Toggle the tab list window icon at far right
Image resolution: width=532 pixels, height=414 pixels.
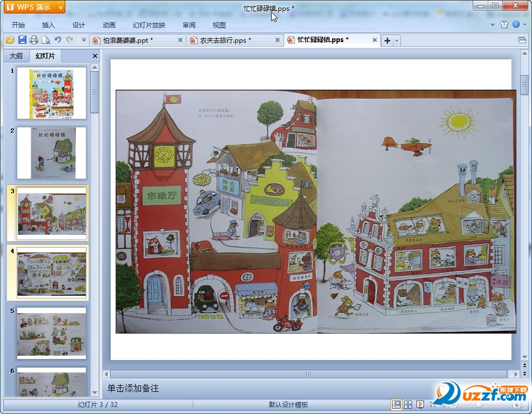pos(522,40)
